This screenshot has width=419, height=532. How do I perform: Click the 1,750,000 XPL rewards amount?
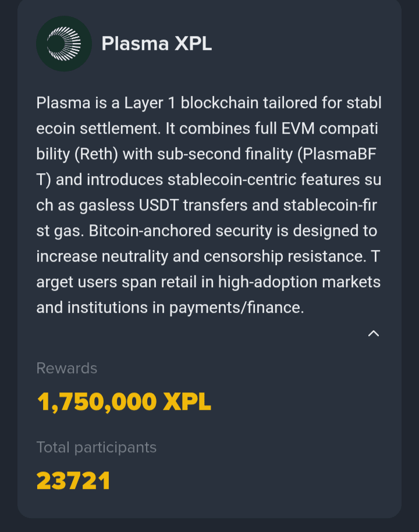[124, 402]
